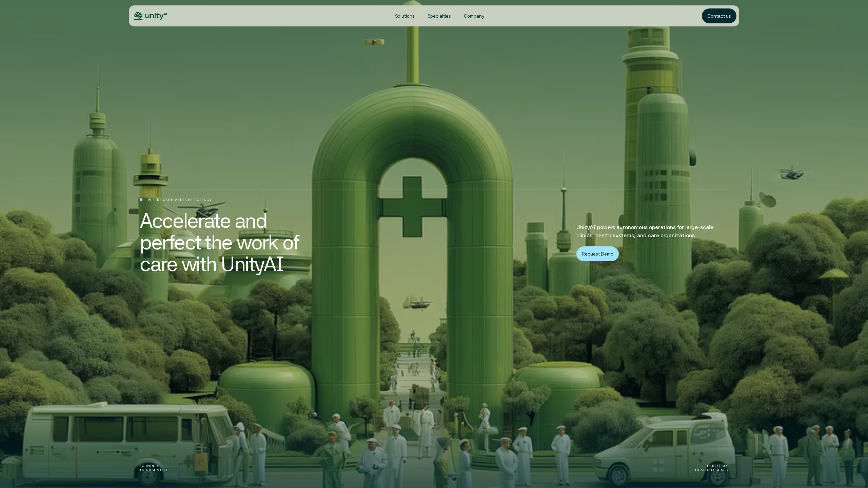This screenshot has height=488, width=868.
Task: Click the 'Fearlessly health focused' label
Action: pyautogui.click(x=712, y=468)
